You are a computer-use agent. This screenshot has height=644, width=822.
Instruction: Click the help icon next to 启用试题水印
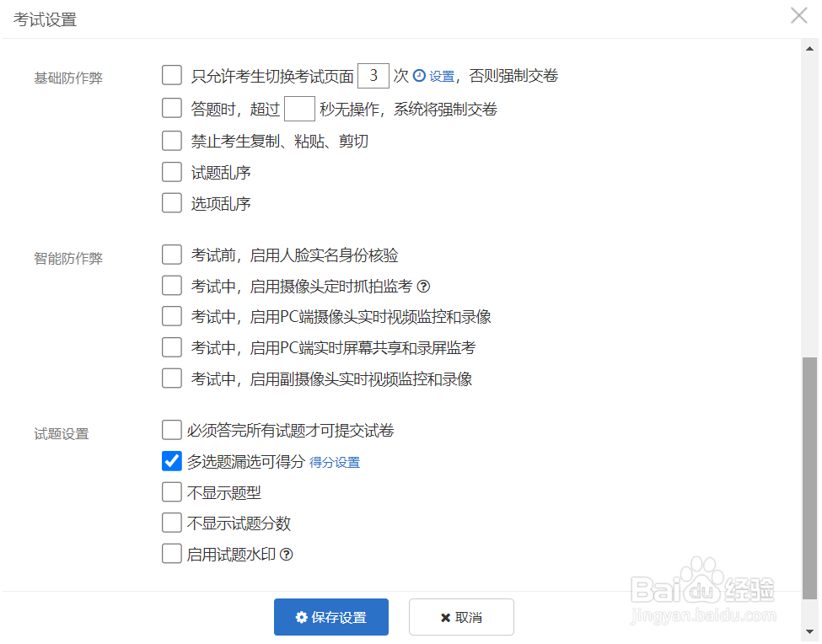[x=287, y=555]
